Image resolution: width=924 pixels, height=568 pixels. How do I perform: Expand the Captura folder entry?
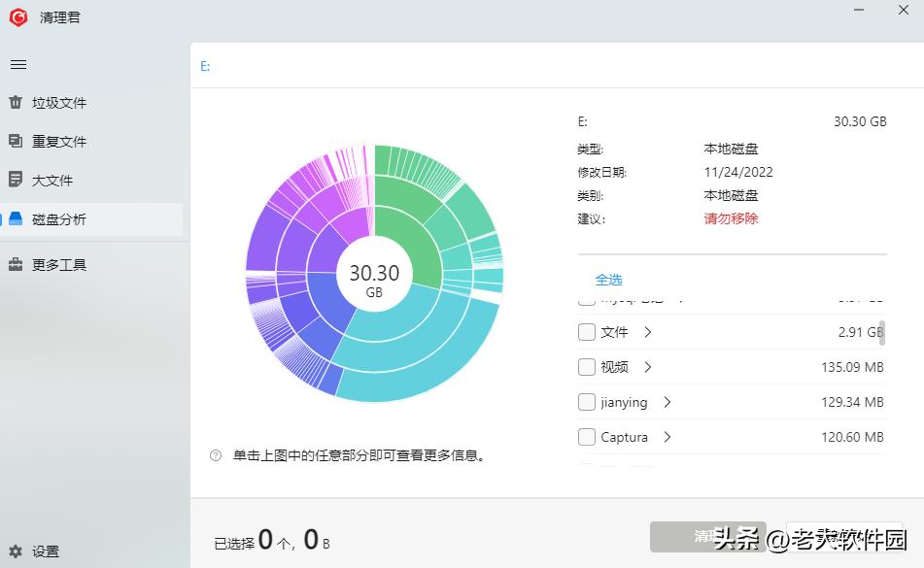click(x=667, y=437)
